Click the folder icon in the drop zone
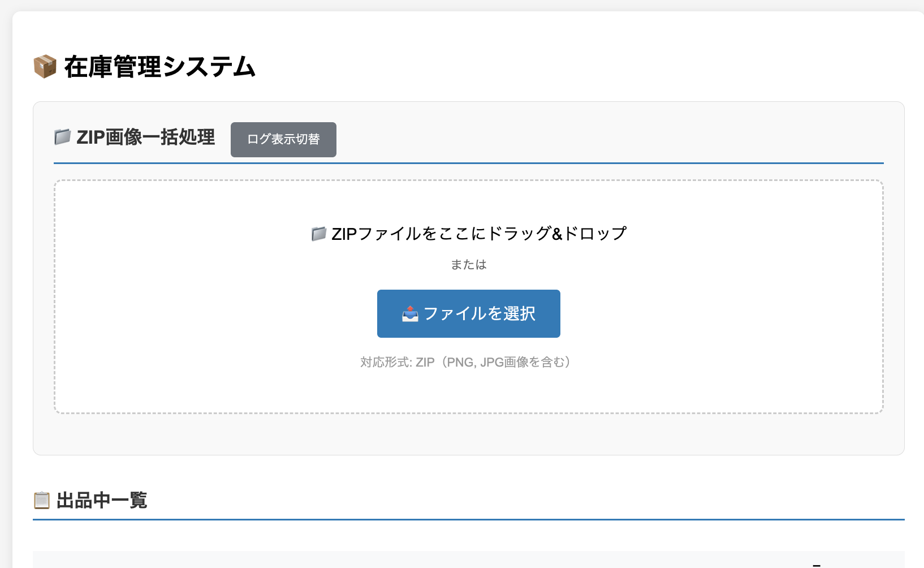Screen dimensions: 924x568 (x=319, y=234)
